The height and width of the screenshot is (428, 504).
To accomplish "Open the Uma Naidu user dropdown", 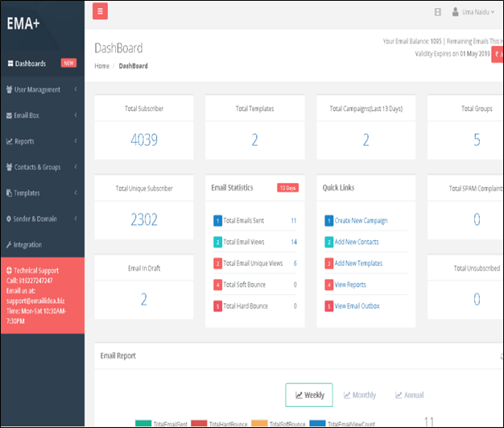I will (x=473, y=12).
